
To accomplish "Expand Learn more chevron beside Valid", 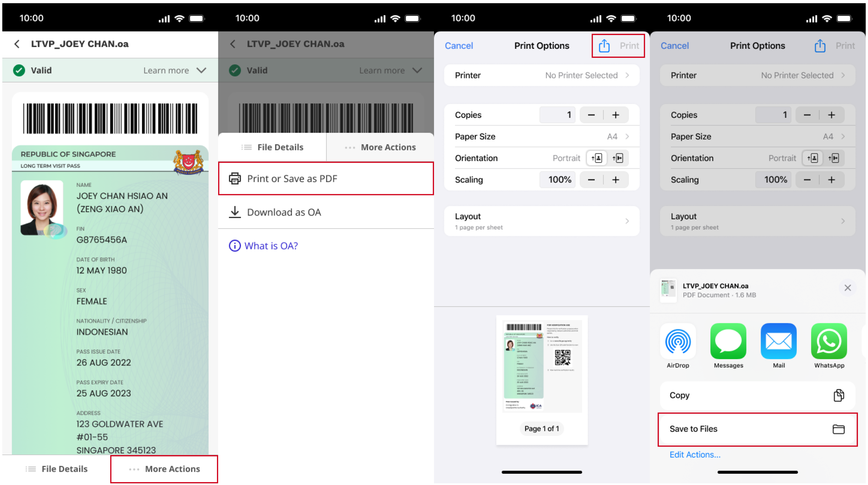I will 201,70.
